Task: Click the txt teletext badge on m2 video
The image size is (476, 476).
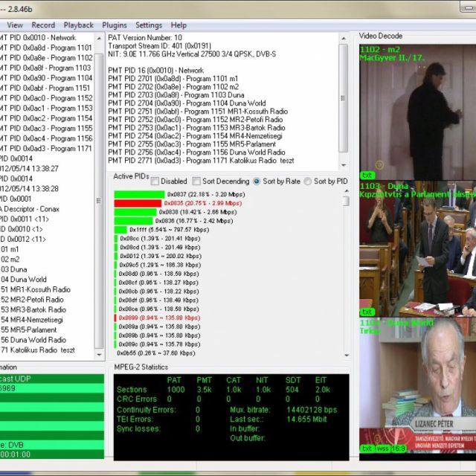Action: [367, 176]
